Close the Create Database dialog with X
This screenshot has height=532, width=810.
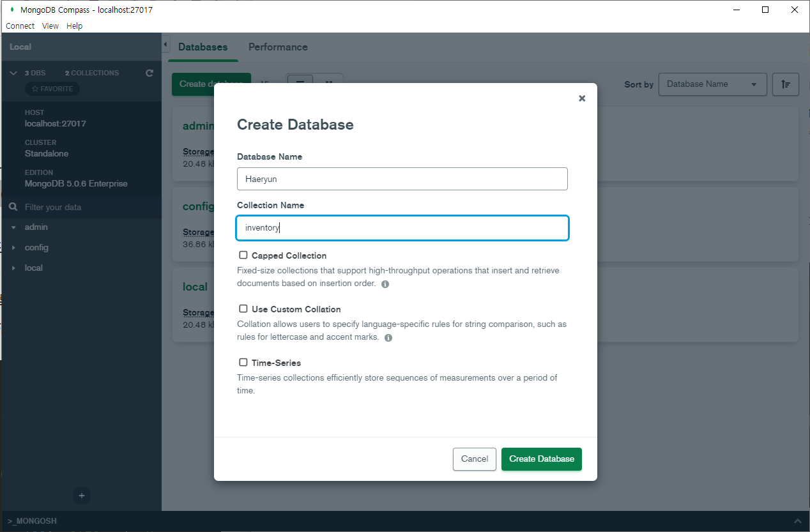tap(582, 98)
